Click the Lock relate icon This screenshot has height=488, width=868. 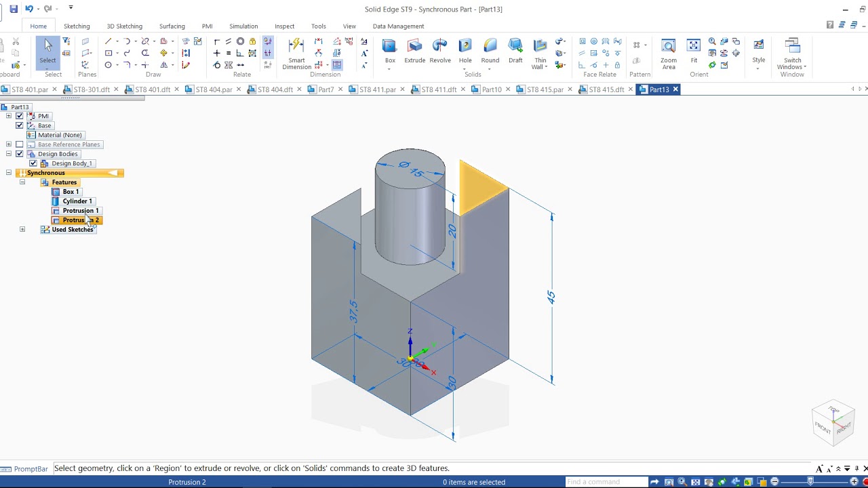coord(253,42)
